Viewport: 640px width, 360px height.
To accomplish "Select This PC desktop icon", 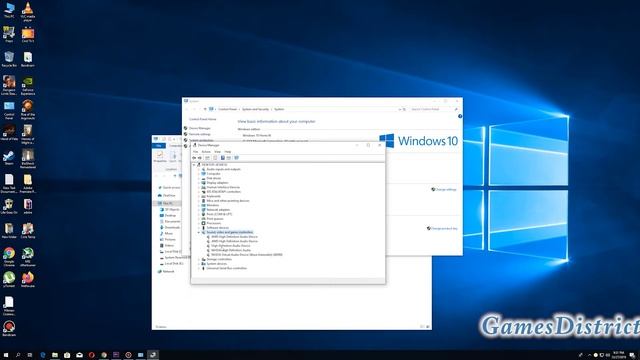I will coord(9,10).
